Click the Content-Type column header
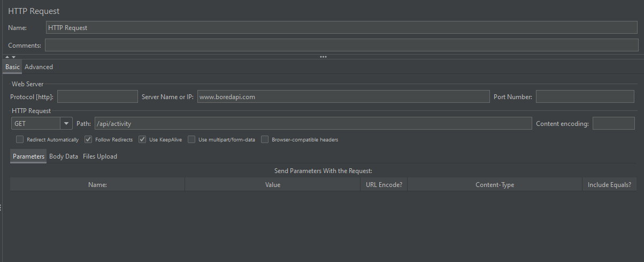The height and width of the screenshot is (262, 644). (495, 184)
